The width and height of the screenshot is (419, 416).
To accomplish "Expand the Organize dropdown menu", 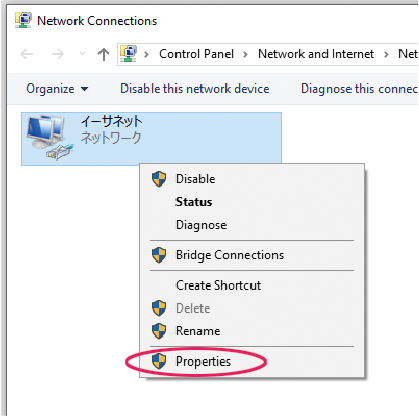I will 57,89.
